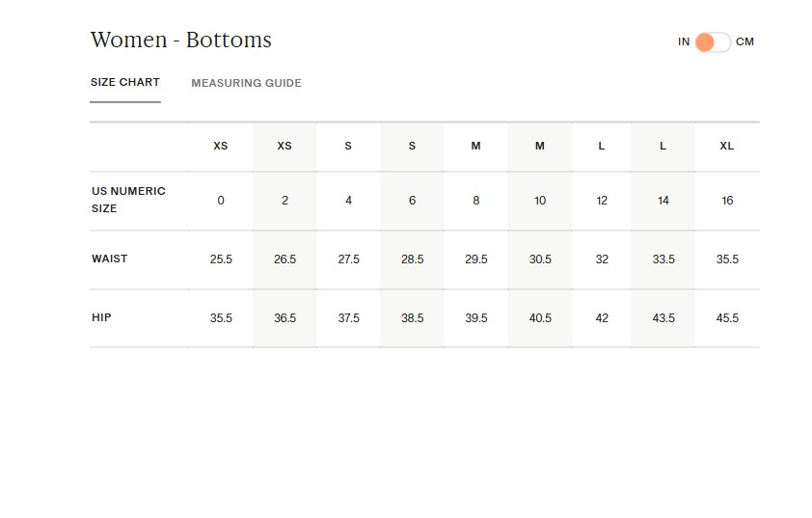
Task: Click the hip 42 measurement cell
Action: (x=602, y=318)
